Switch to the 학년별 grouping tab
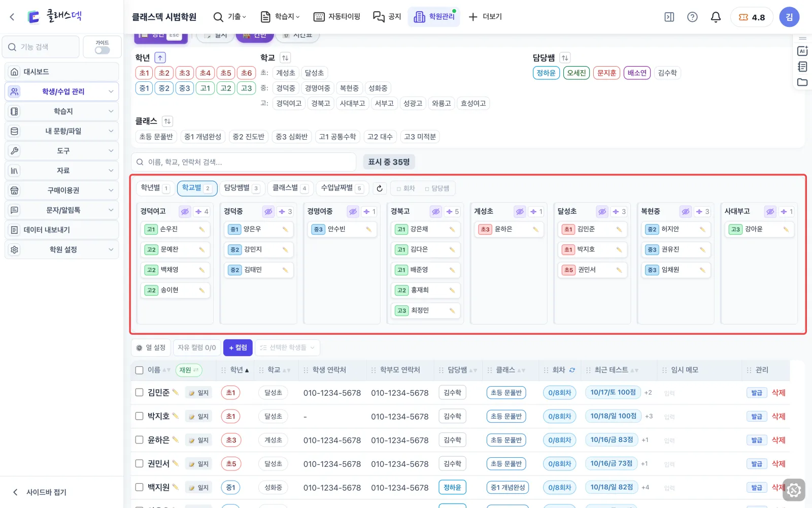This screenshot has height=508, width=812. [155, 188]
